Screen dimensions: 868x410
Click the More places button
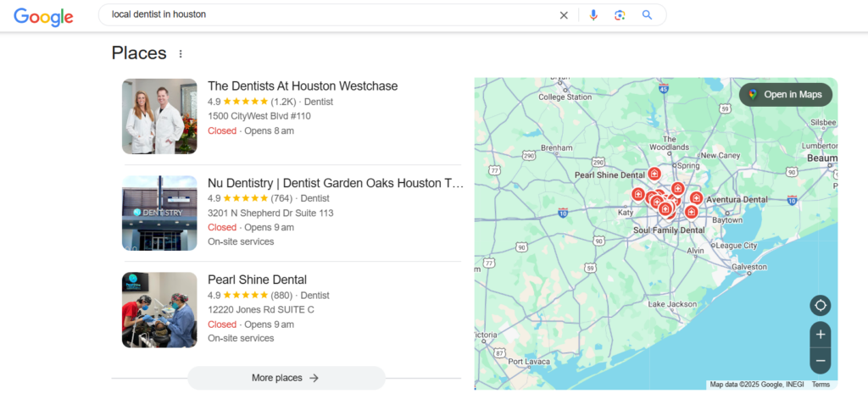tap(287, 378)
